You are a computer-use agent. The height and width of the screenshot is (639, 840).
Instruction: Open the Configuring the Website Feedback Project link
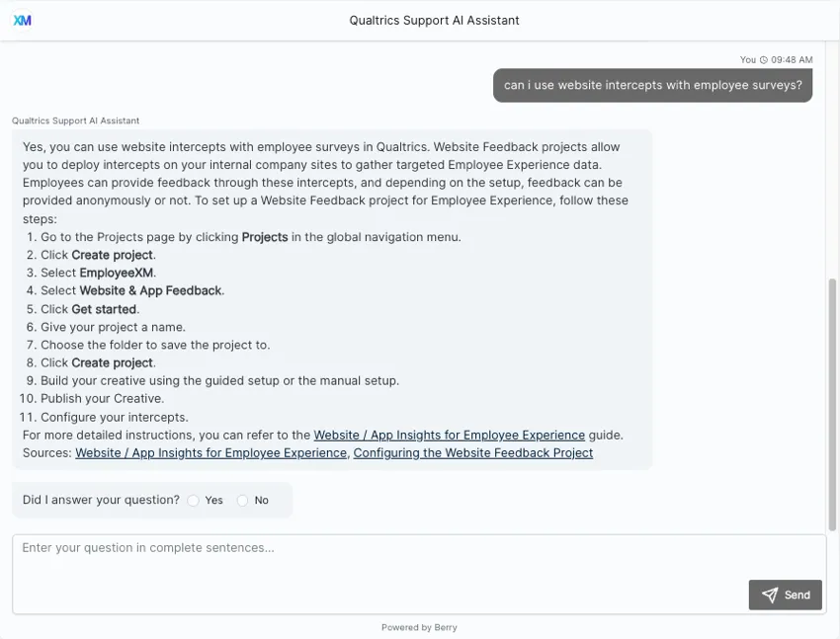coord(473,452)
